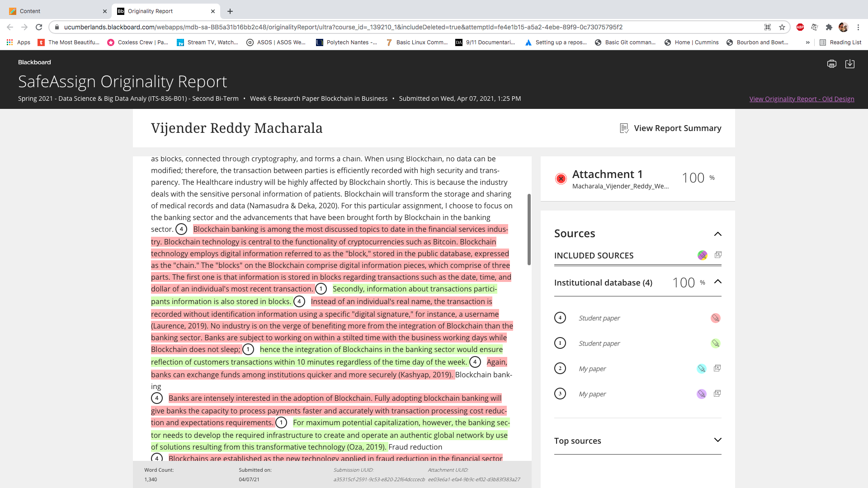This screenshot has height=488, width=868.
Task: Open a new browser tab
Action: coord(230,11)
